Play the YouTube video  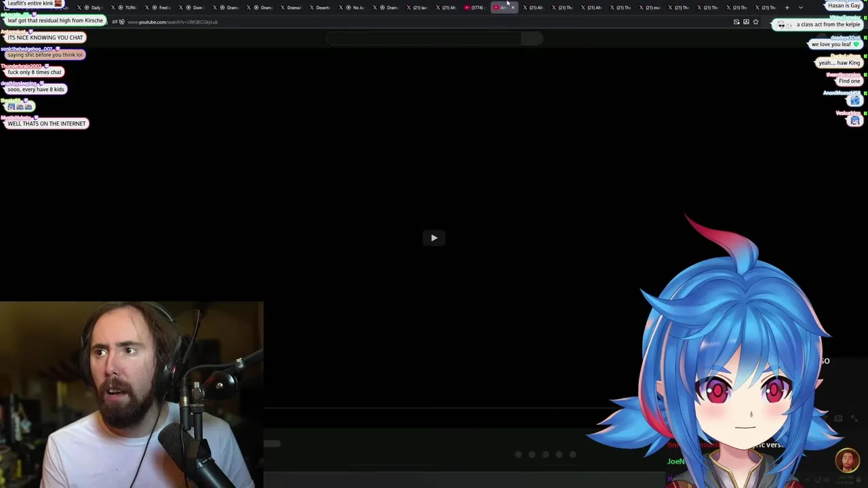pos(434,238)
